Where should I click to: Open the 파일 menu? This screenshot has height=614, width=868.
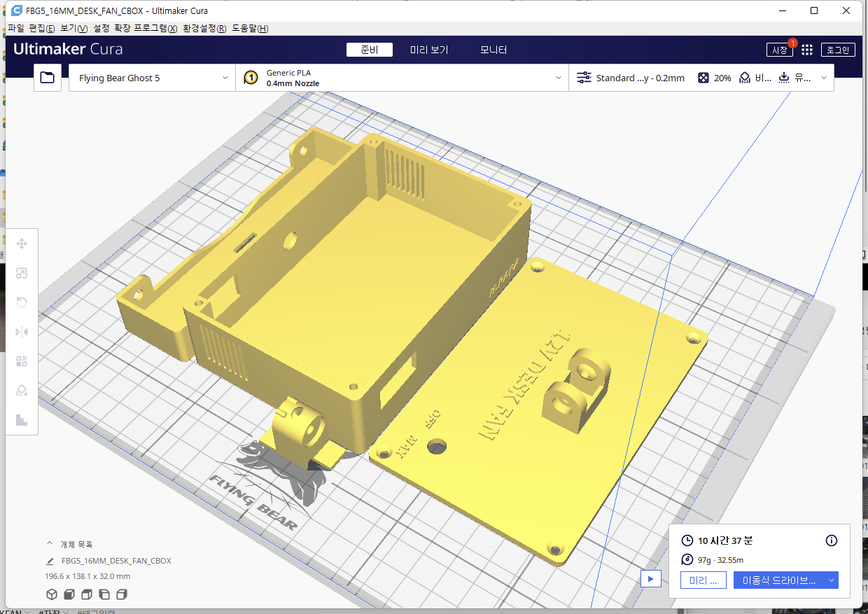(x=15, y=29)
